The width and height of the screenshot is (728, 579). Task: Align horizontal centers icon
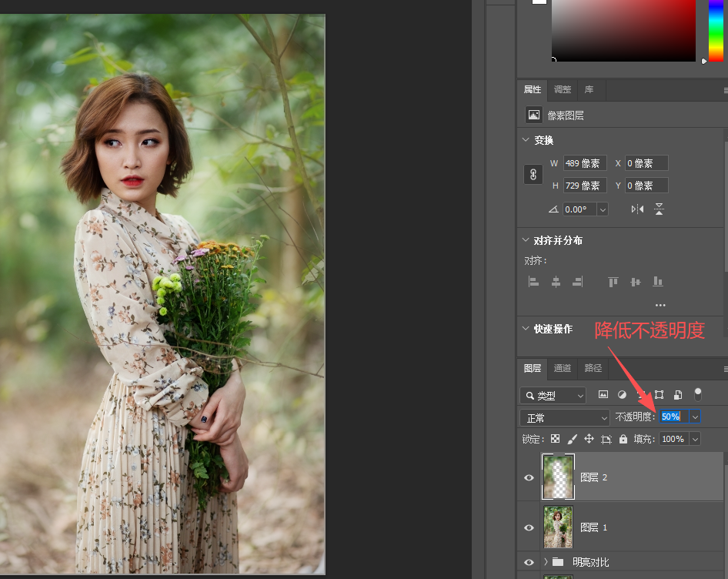(x=556, y=282)
